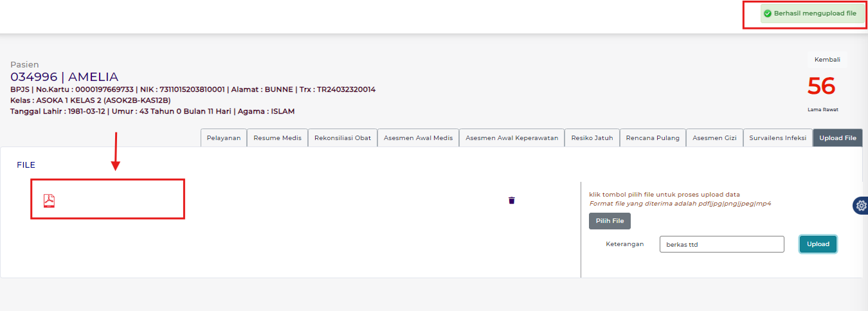Open the settings gear on right edge
The height and width of the screenshot is (311, 868).
click(860, 205)
